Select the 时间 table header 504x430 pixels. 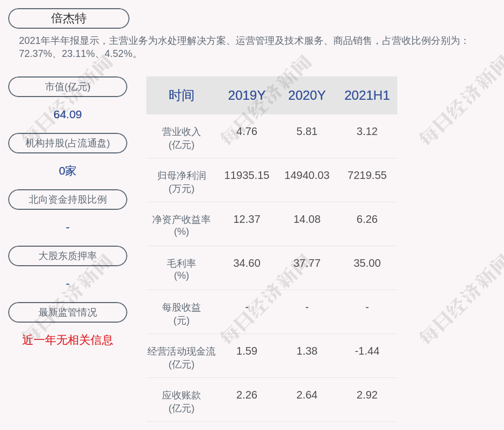point(182,95)
